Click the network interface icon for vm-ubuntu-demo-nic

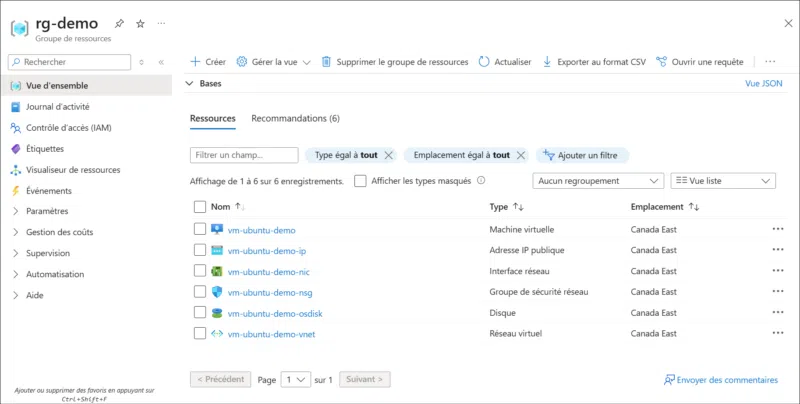coord(217,271)
